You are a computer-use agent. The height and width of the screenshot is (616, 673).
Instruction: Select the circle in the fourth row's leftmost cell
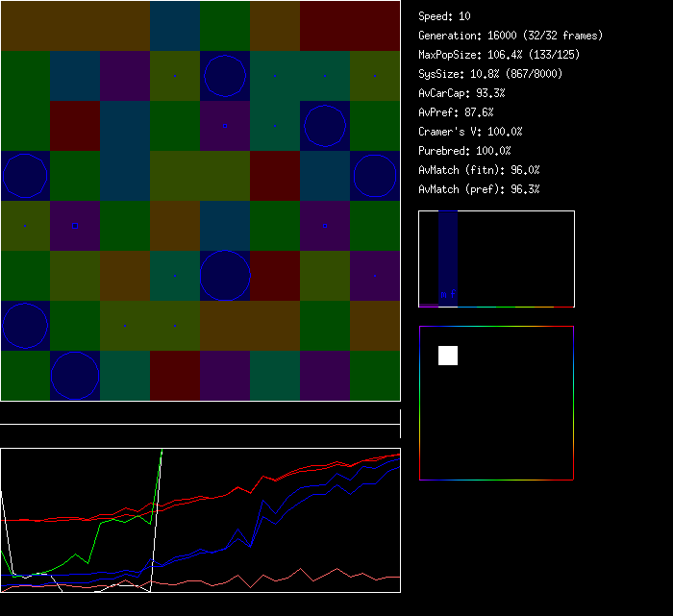click(x=25, y=176)
